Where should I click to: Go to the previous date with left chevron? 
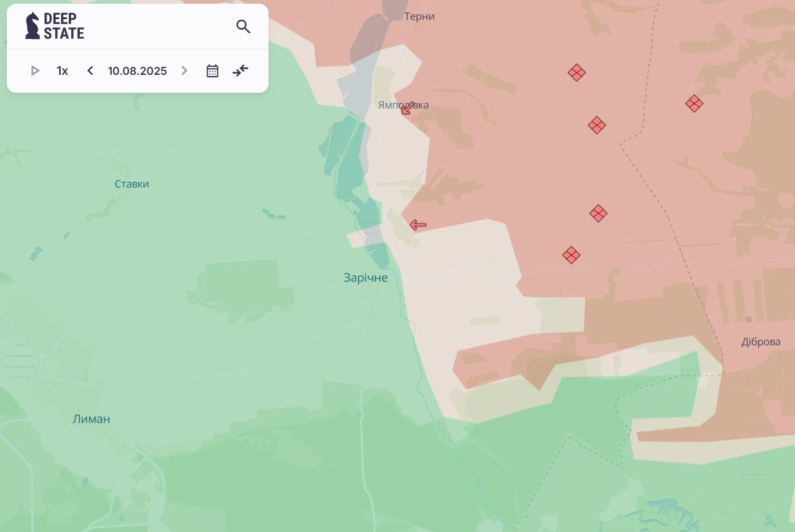tap(90, 71)
